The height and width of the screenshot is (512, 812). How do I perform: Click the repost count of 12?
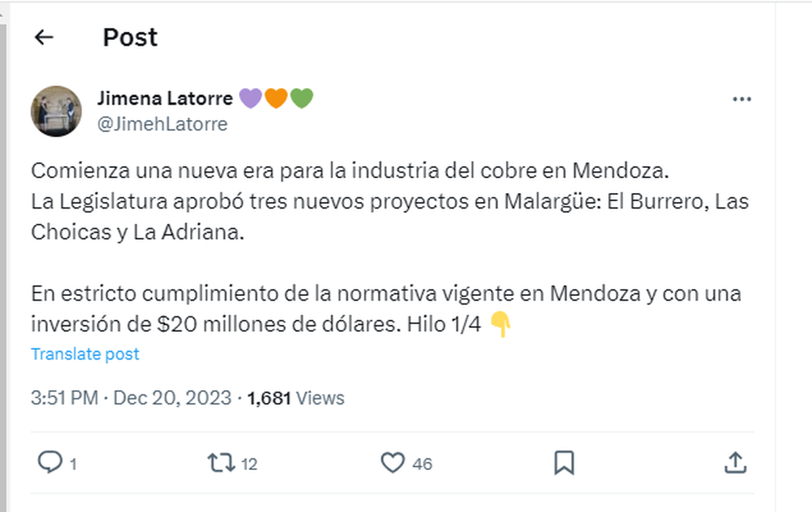[x=249, y=465]
